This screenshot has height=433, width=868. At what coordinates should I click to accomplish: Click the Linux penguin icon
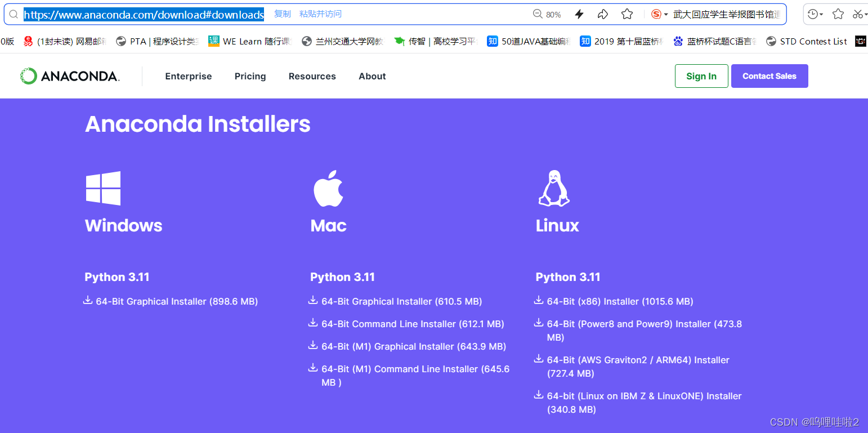pyautogui.click(x=554, y=188)
